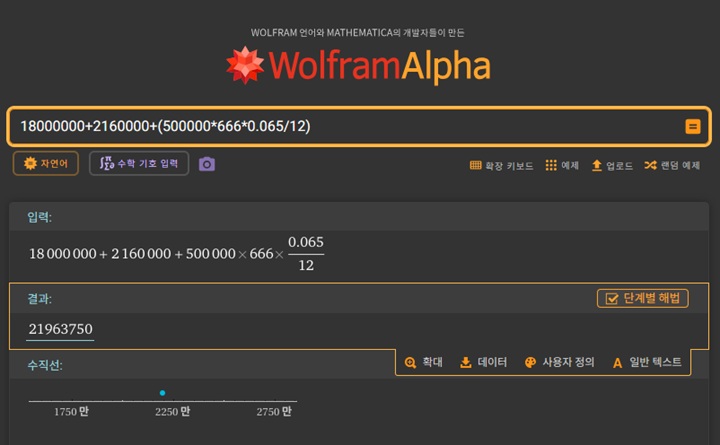Focus the query input field
Screen dimensions: 720x445
click(359, 126)
